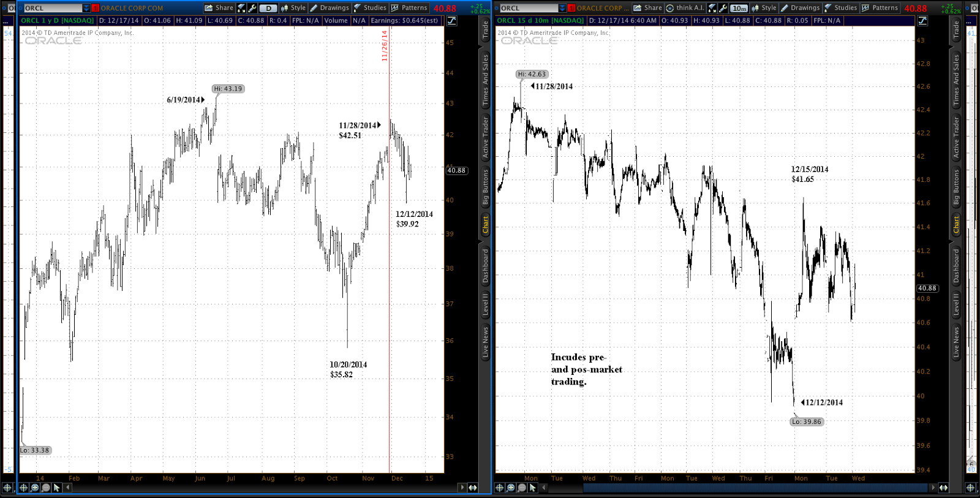Open Times And Sales tab of right chart
980x498 pixels.
956,80
